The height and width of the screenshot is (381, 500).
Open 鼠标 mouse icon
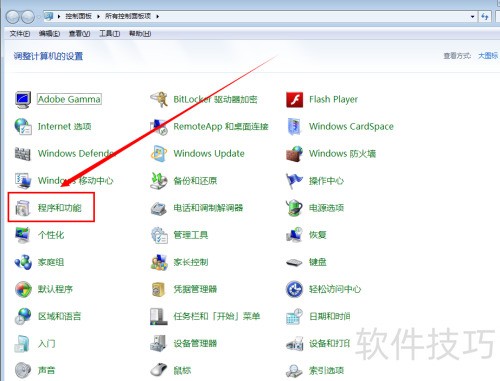pyautogui.click(x=159, y=370)
